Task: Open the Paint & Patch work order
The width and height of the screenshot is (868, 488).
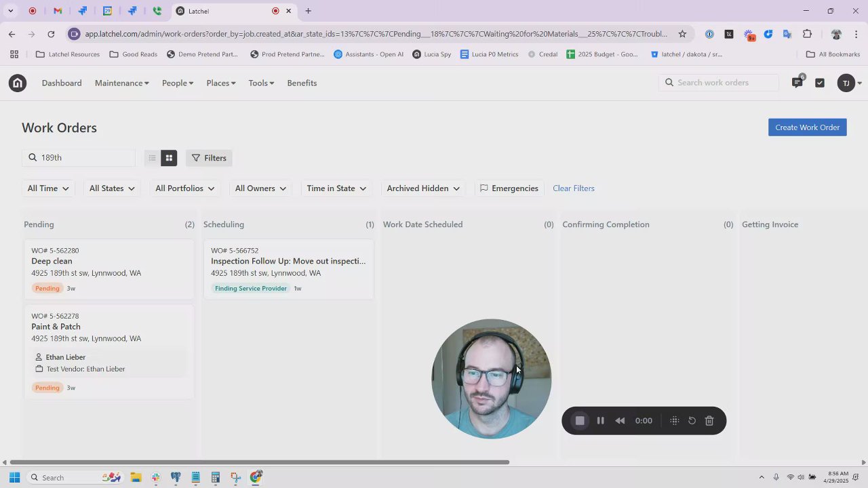Action: click(109, 352)
